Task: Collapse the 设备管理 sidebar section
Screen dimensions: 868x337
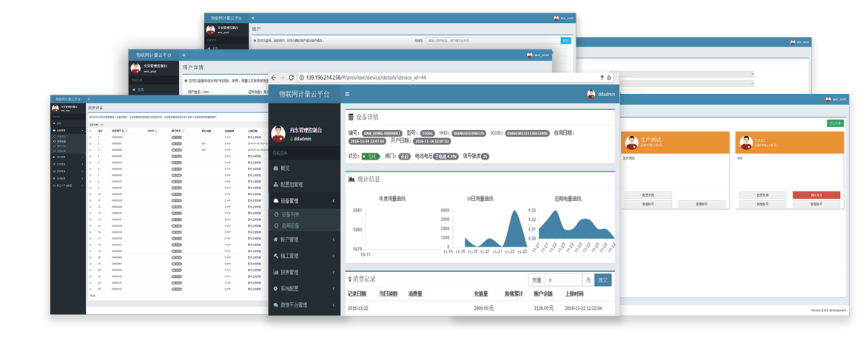Action: tap(332, 201)
